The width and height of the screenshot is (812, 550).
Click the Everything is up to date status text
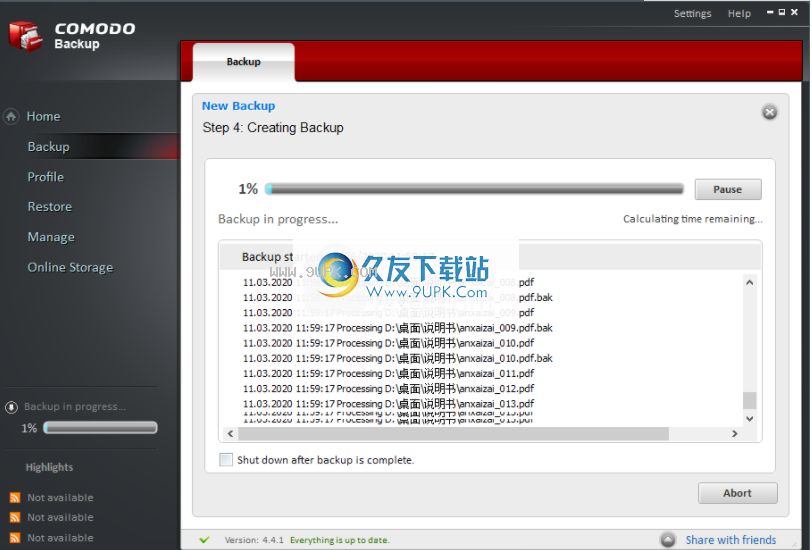point(339,540)
